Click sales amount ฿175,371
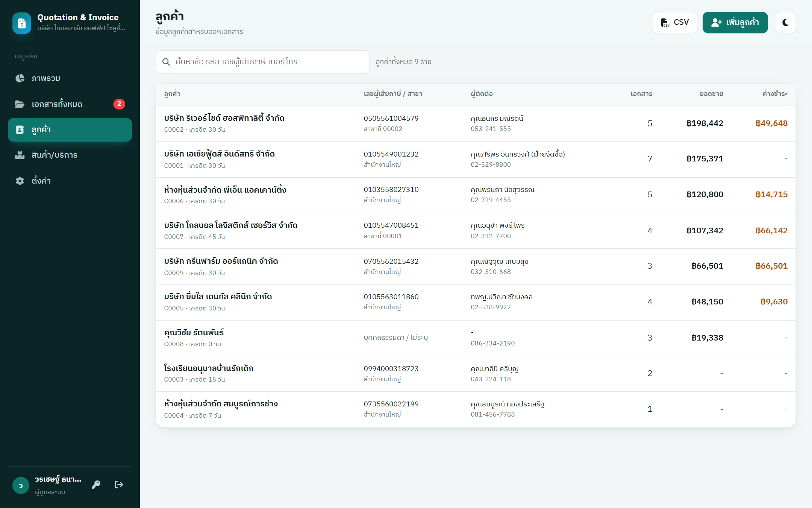Screen dimensions: 812x508 tap(704, 159)
